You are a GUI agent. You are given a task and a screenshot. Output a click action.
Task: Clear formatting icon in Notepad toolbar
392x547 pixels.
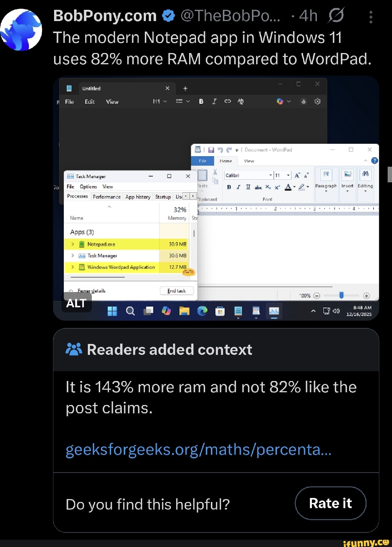(x=241, y=101)
